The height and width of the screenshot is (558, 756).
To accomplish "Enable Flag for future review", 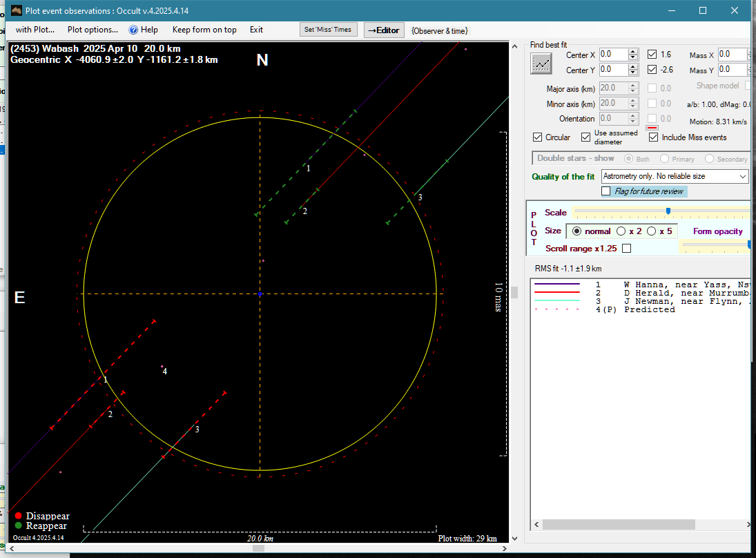I will 606,191.
